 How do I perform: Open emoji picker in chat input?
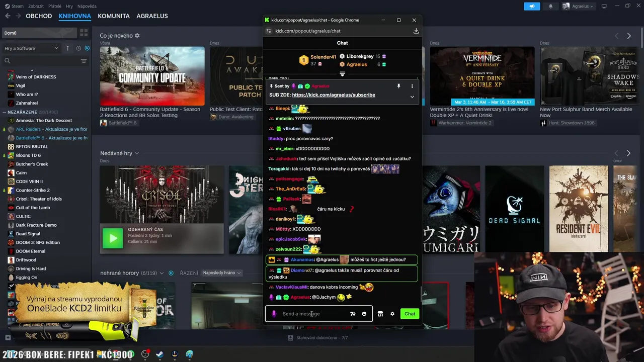click(364, 314)
